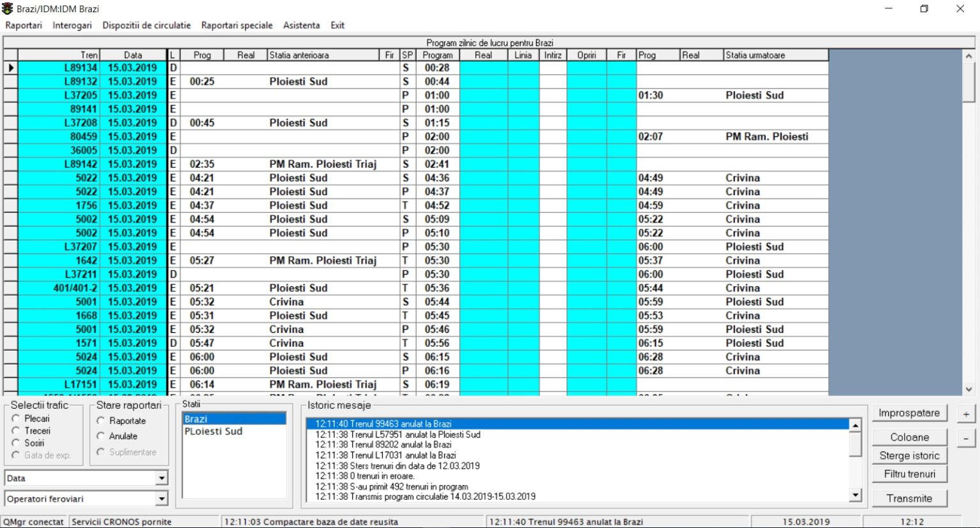The image size is (980, 528).
Task: Select the Plecari radio button
Action: [16, 418]
